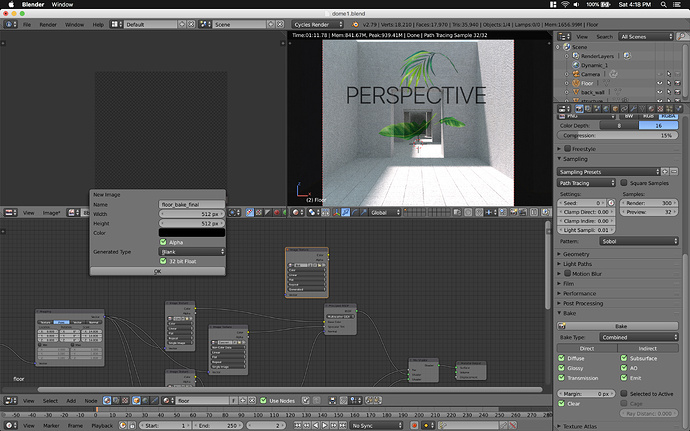Open the Render menu

click(x=48, y=25)
